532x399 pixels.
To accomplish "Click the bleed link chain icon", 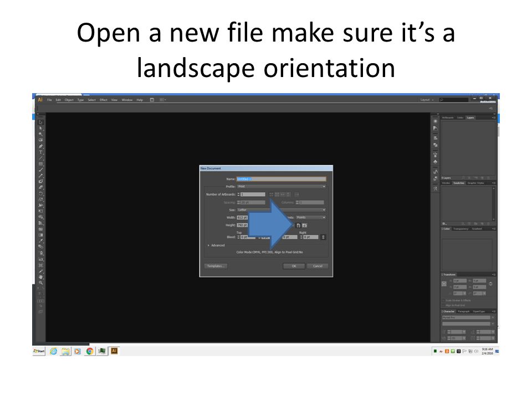I will pyautogui.click(x=323, y=237).
